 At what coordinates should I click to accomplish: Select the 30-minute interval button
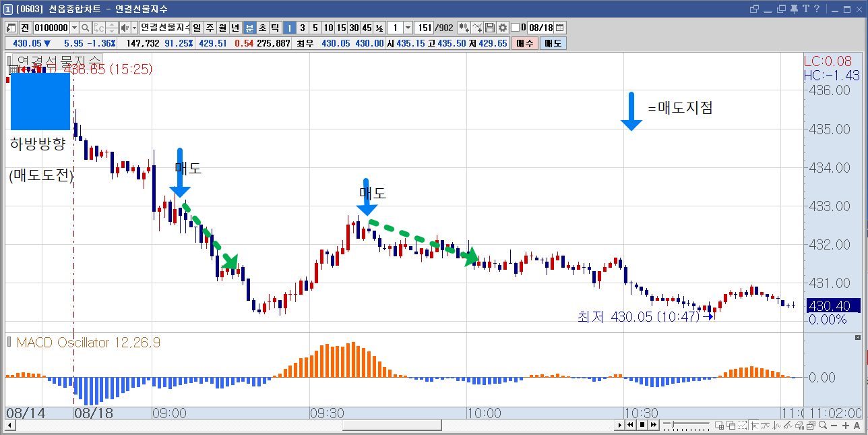point(353,28)
